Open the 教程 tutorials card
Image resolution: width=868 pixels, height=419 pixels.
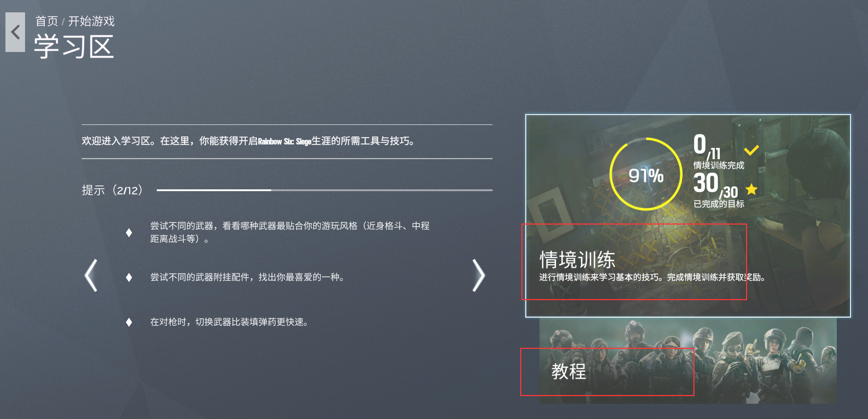click(x=688, y=360)
